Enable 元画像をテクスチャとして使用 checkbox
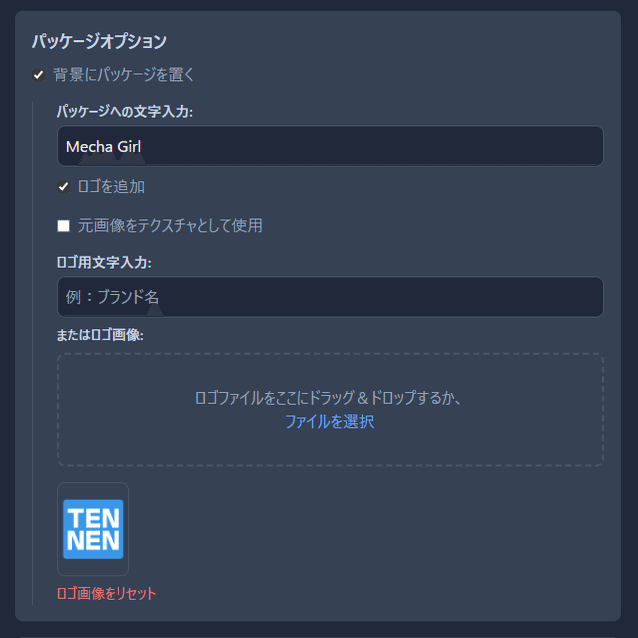The height and width of the screenshot is (638, 638). click(63, 226)
